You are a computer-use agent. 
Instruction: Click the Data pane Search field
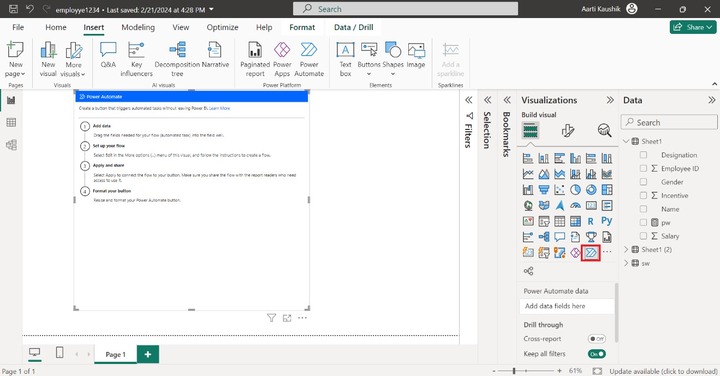[669, 123]
